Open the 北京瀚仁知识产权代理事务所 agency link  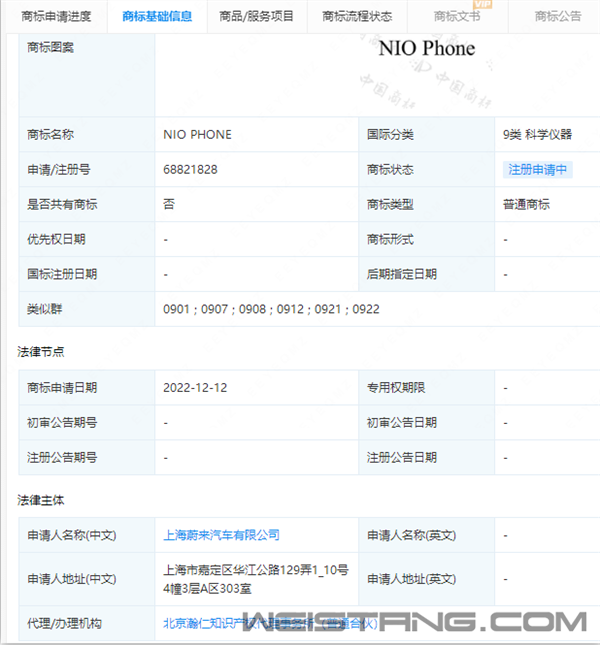coord(270,624)
